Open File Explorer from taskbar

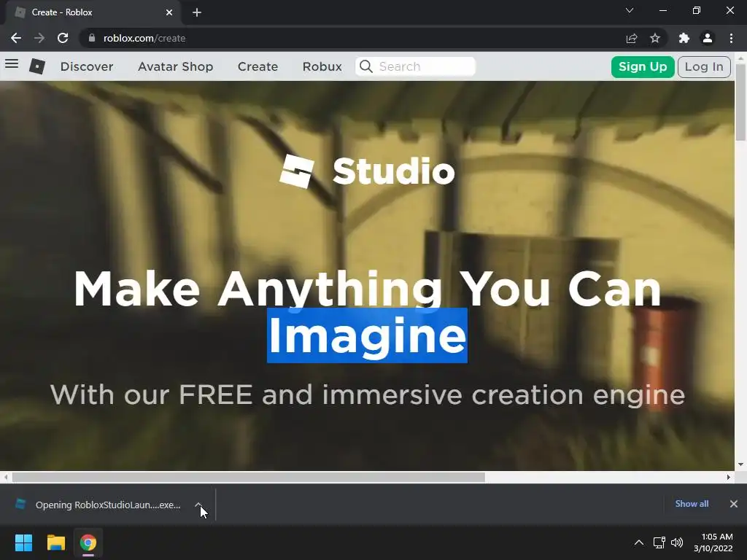[55, 542]
